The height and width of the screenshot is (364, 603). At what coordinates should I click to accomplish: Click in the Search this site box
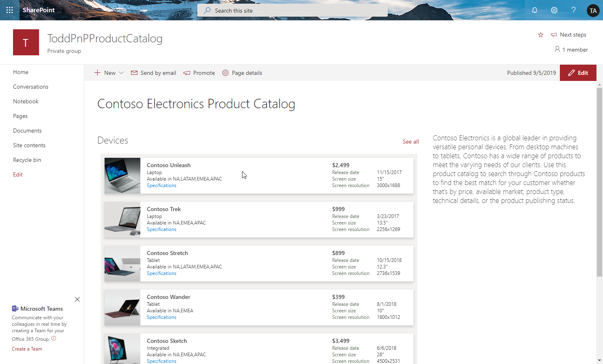pyautogui.click(x=293, y=11)
